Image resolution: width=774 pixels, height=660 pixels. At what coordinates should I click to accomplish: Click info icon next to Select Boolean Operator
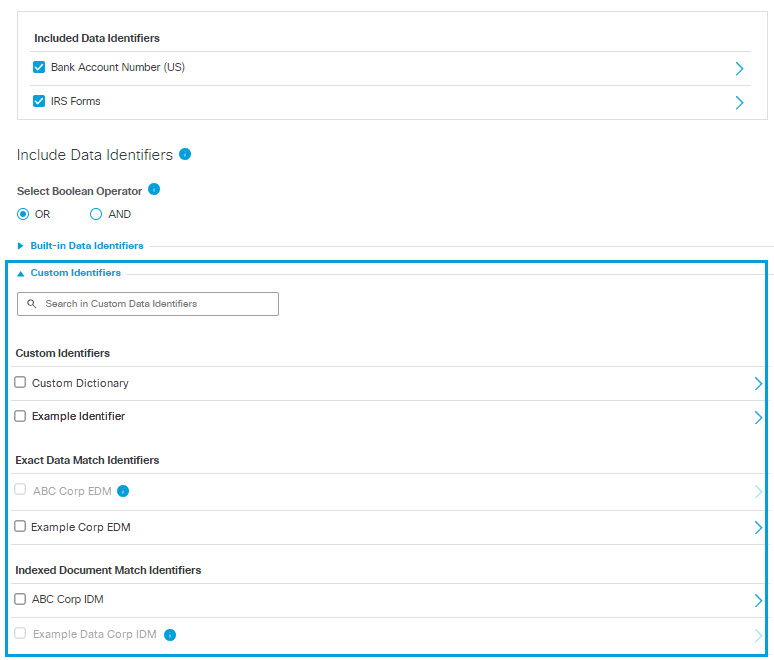tap(154, 189)
